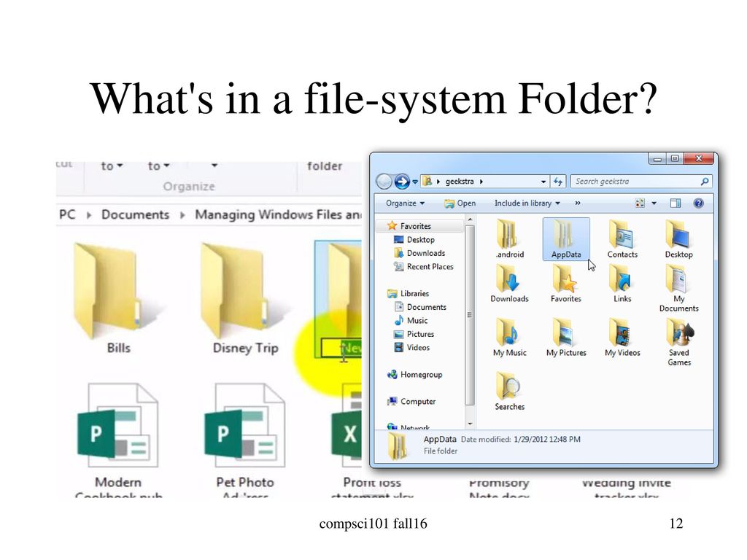The width and height of the screenshot is (747, 560).
Task: Select Music library in navigation pane
Action: coord(417,321)
